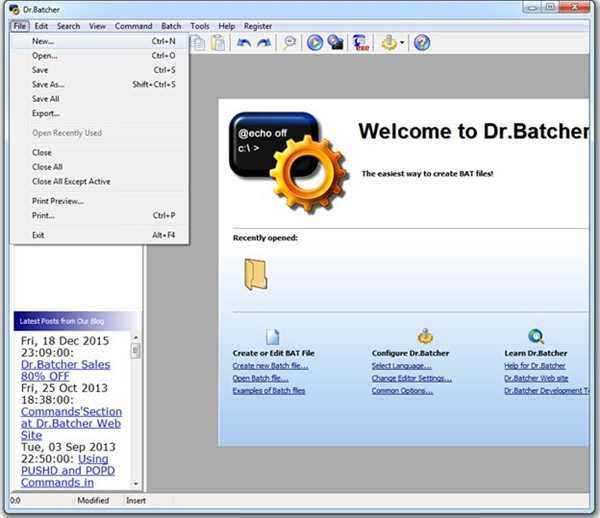Screen dimensions: 600x518
Task: Open the Create new Batch file link
Action: click(270, 366)
